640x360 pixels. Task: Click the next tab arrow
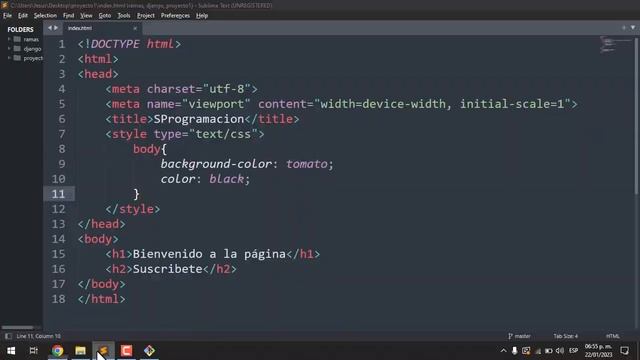[56, 28]
